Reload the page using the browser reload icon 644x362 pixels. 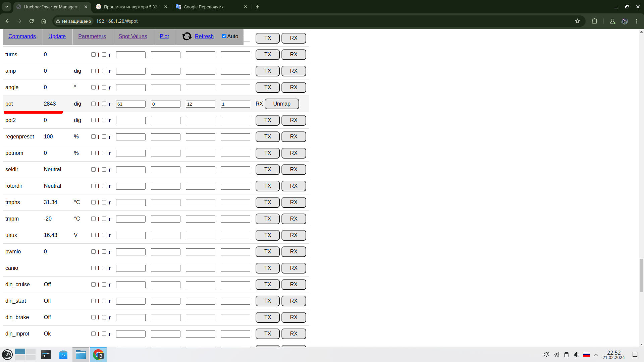[32, 21]
